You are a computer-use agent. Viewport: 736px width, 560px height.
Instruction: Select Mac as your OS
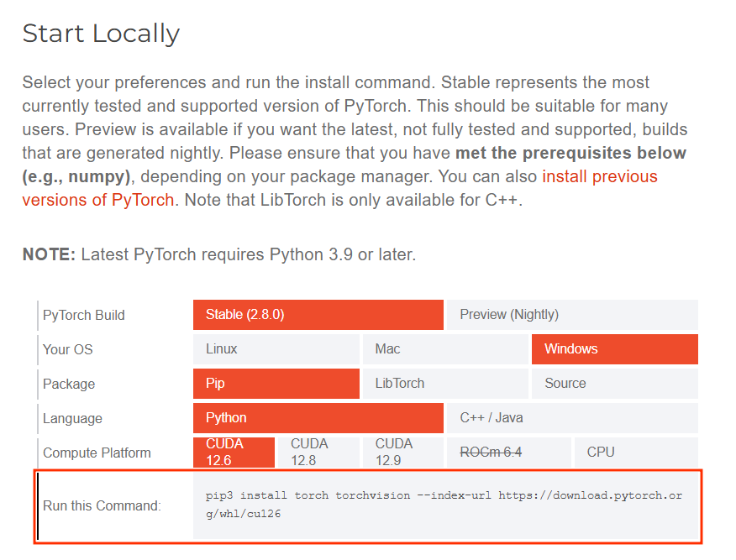(x=445, y=349)
